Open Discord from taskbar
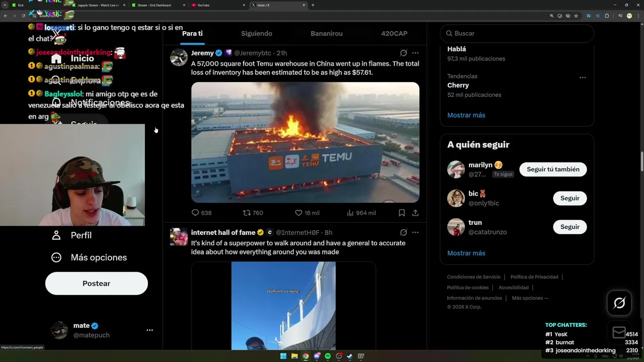This screenshot has width=644, height=362. coord(316,356)
